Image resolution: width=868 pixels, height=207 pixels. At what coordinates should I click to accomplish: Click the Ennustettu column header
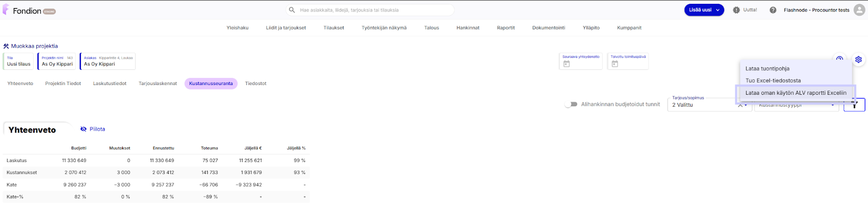tap(163, 148)
